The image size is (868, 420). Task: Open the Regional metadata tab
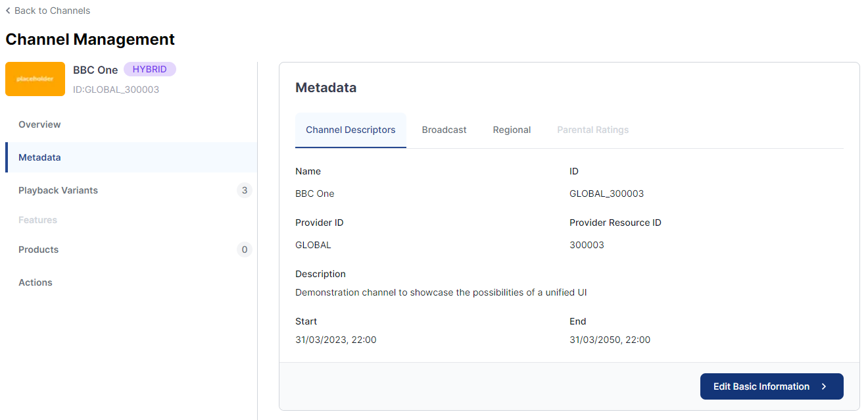(512, 129)
